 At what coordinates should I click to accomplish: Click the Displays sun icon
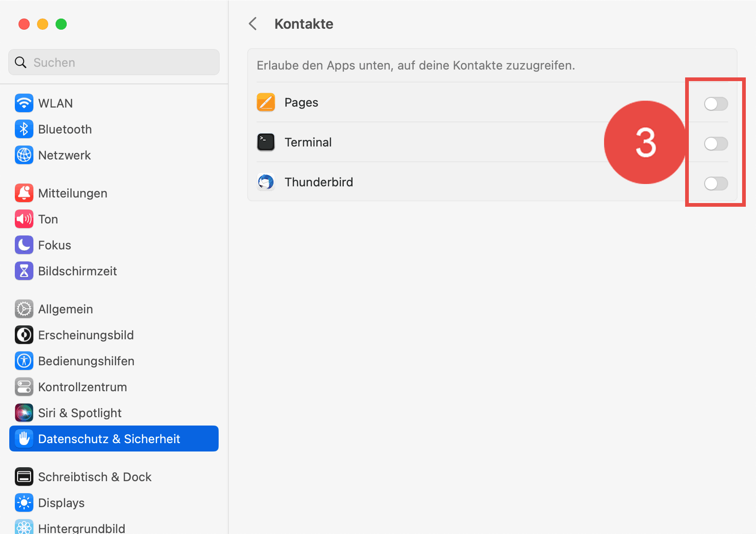tap(24, 502)
